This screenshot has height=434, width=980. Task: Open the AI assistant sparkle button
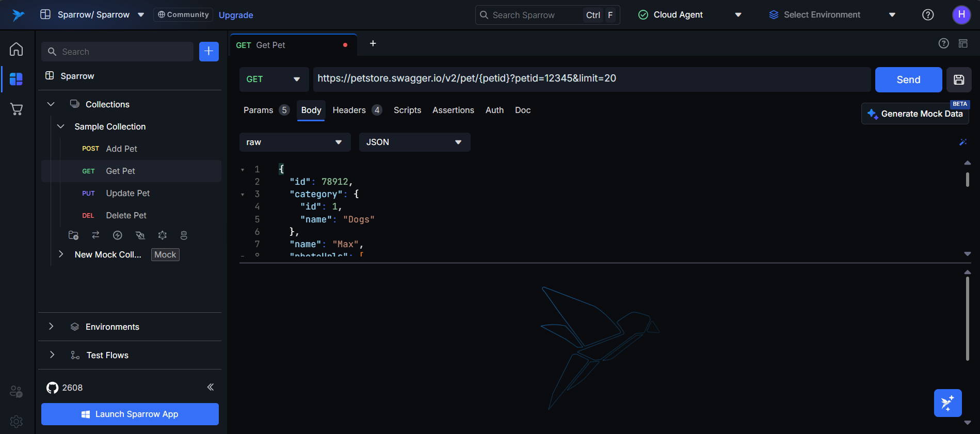947,403
